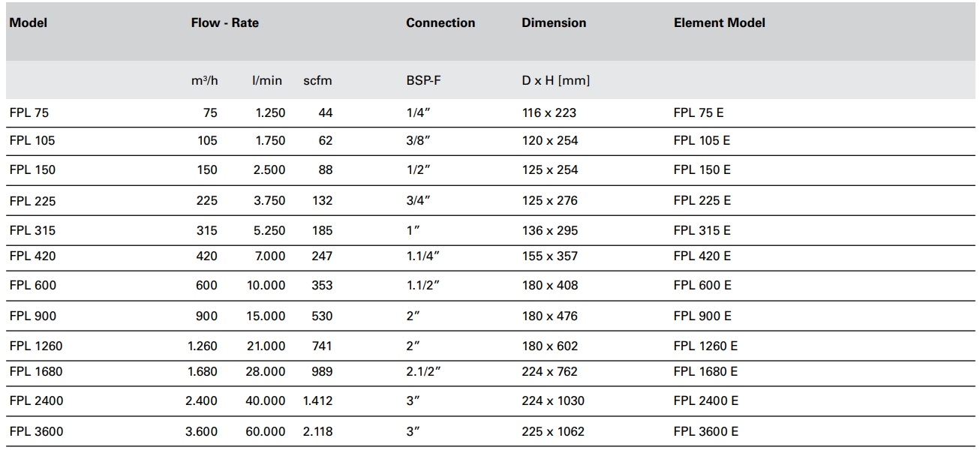Click the Model column header
Screen dimensions: 980x450
[29, 23]
